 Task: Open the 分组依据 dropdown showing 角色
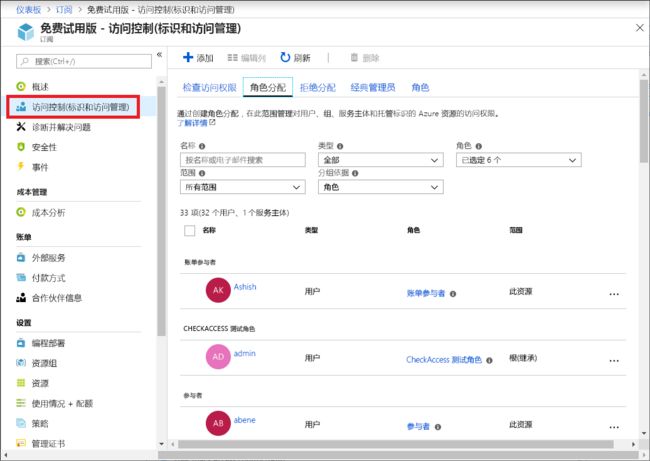[x=381, y=187]
